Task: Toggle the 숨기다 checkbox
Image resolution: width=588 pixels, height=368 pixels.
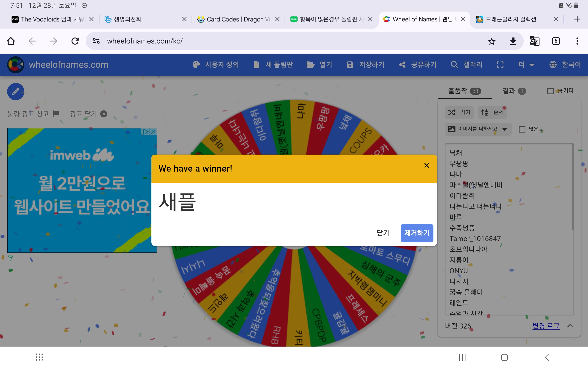Action: click(550, 91)
